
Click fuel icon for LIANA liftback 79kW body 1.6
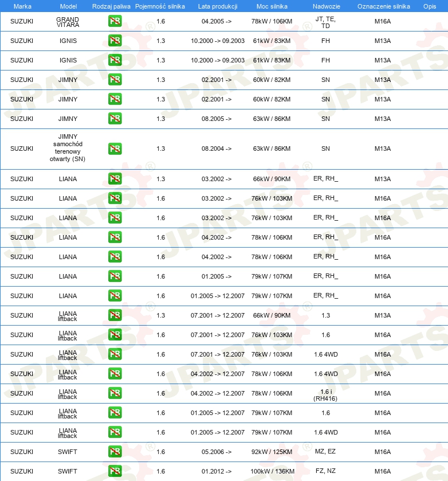click(115, 412)
